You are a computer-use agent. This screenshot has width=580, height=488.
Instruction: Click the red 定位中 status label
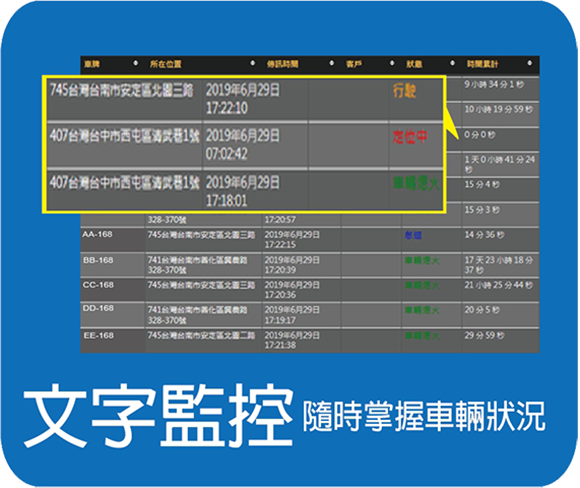pos(410,137)
